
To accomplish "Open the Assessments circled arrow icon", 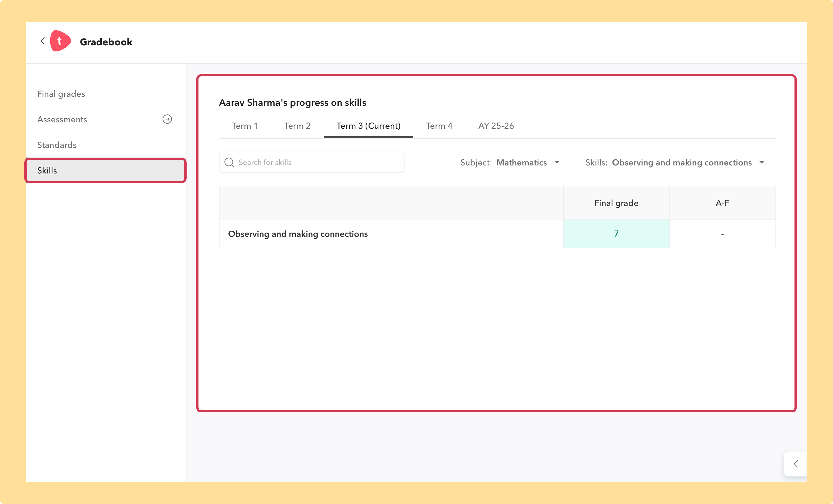I will [167, 119].
